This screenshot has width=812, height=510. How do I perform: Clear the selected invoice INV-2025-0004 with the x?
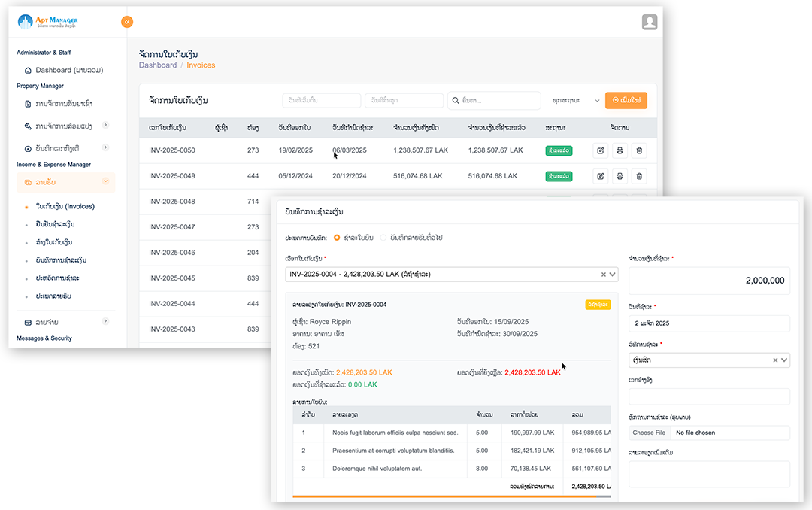coord(603,275)
